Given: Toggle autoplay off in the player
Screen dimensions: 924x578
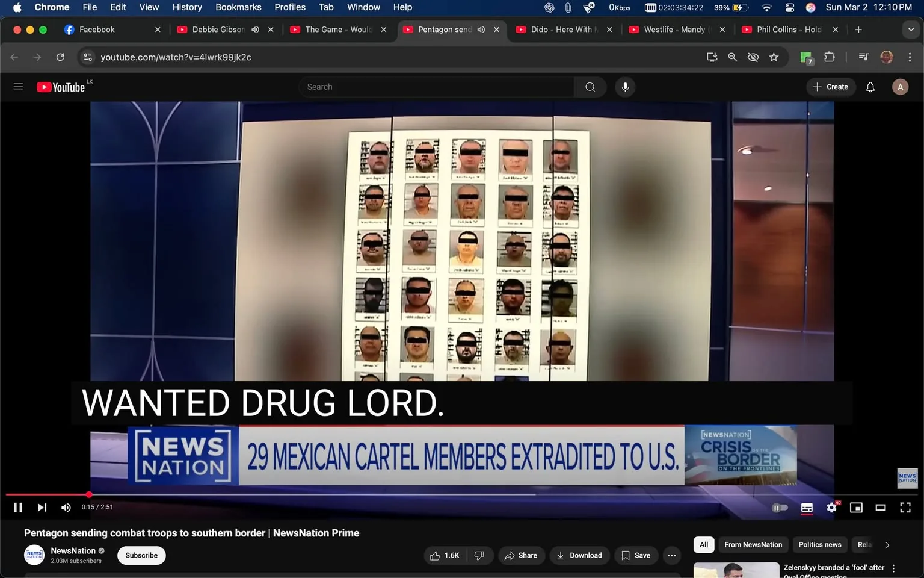Looking at the screenshot, I should [x=780, y=508].
